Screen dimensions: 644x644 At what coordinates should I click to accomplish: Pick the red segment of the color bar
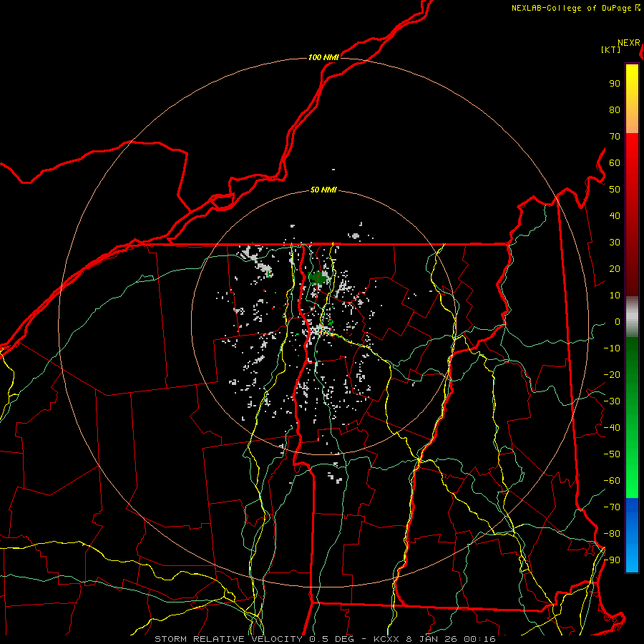click(632, 215)
